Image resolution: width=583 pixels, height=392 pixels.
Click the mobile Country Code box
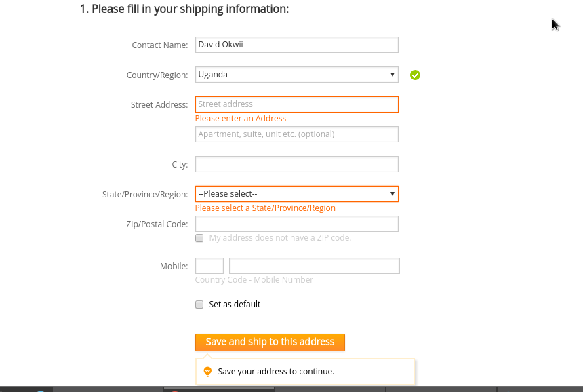[209, 266]
